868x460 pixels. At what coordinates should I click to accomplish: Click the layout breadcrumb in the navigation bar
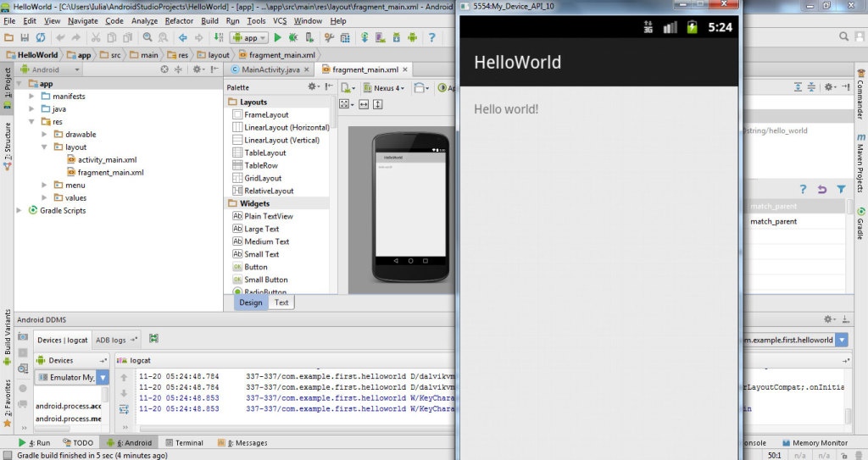click(x=213, y=55)
